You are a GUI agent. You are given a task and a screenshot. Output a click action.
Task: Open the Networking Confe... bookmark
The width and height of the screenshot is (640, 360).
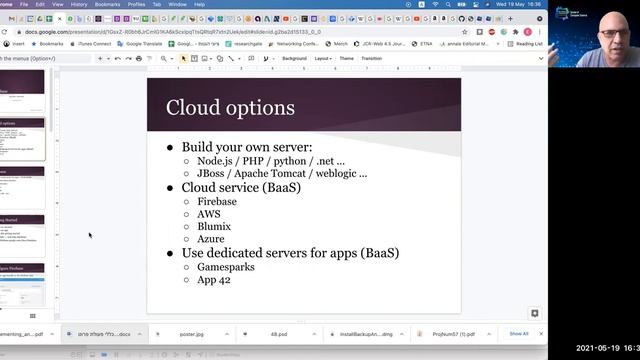click(293, 44)
